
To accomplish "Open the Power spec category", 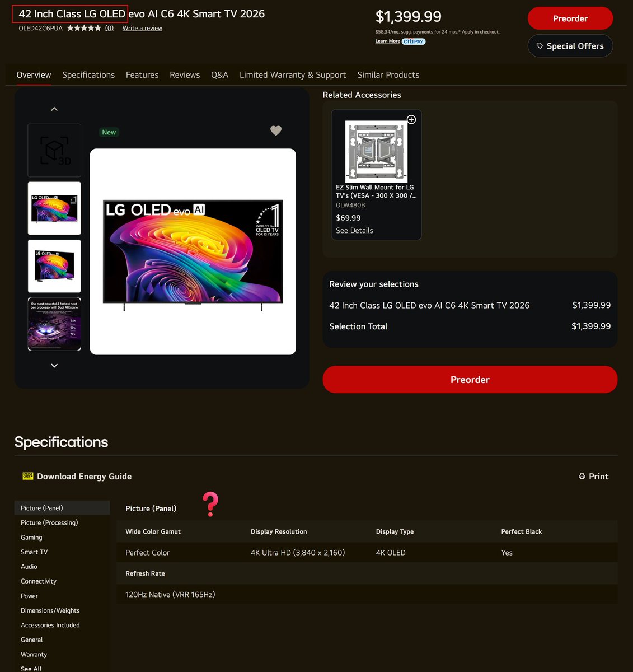I will click(x=29, y=596).
